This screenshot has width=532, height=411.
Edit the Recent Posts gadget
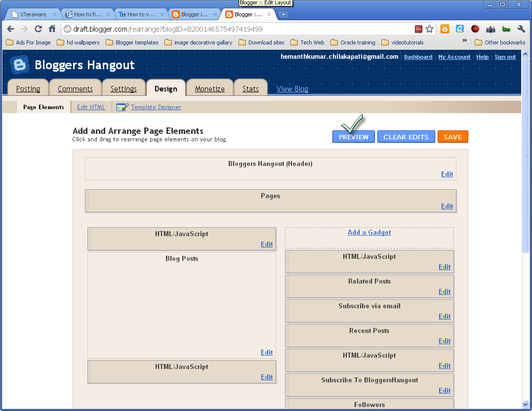445,341
